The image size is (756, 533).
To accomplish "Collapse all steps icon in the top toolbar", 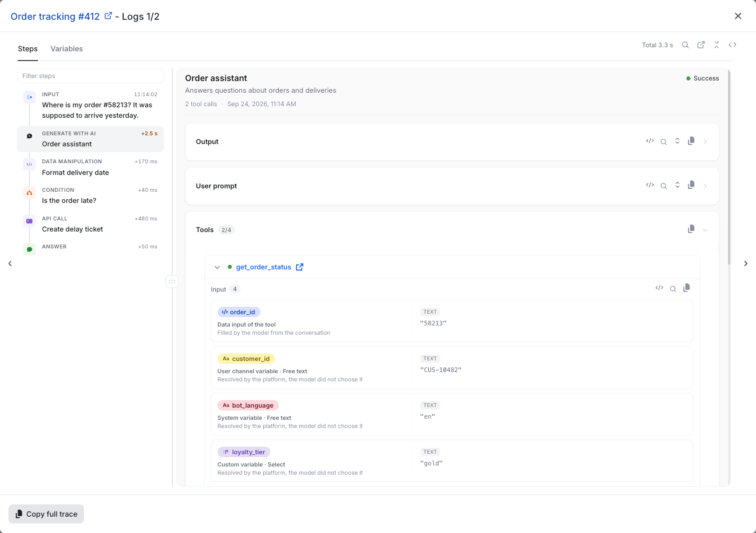I will (x=716, y=45).
